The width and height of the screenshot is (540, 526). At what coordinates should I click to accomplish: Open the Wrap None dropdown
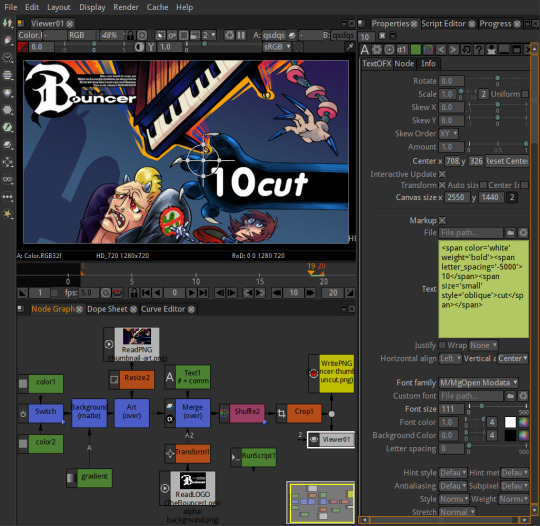[x=483, y=345]
